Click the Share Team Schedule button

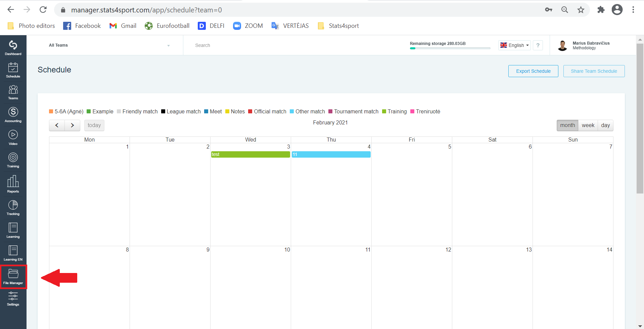point(594,71)
